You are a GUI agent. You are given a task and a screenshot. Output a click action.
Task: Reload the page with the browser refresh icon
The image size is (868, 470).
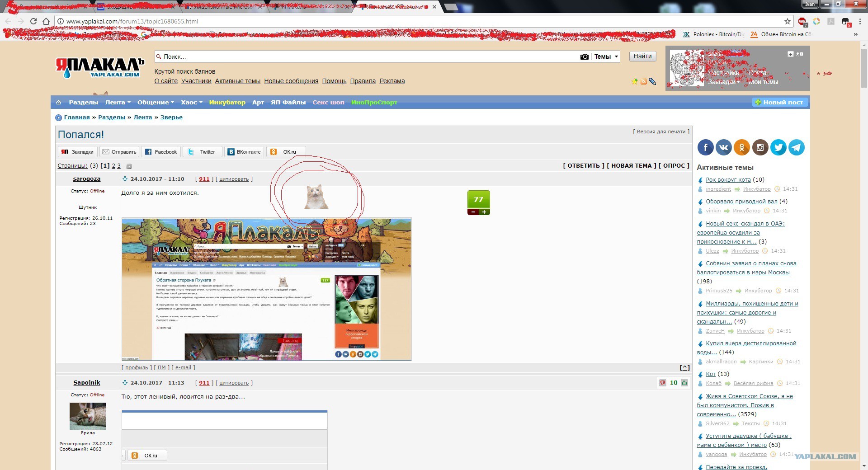[33, 21]
